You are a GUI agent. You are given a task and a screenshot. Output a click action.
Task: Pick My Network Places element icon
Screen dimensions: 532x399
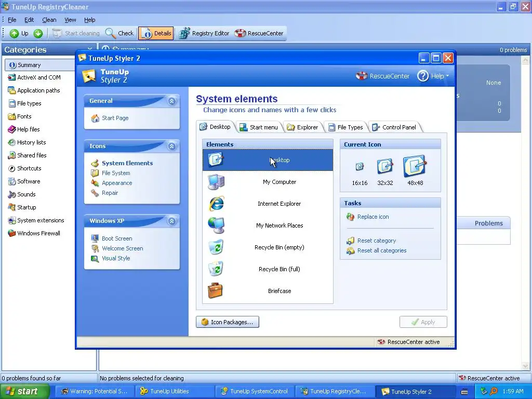(216, 225)
